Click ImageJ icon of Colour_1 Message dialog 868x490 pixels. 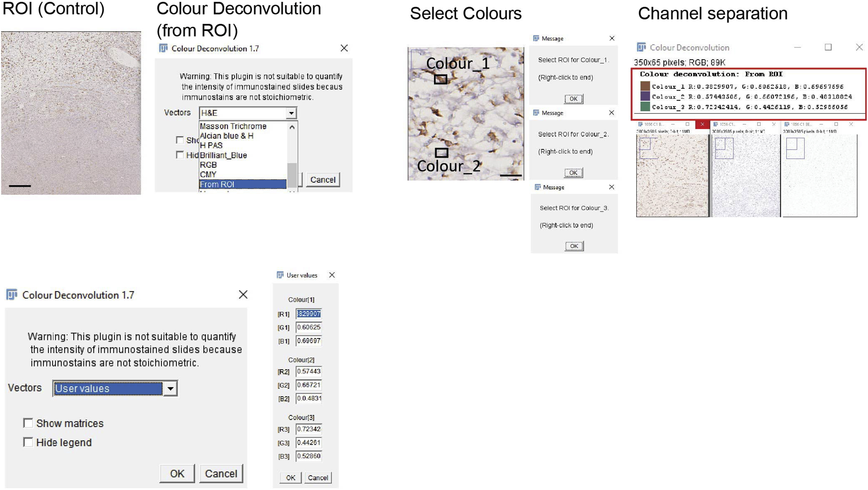[536, 38]
